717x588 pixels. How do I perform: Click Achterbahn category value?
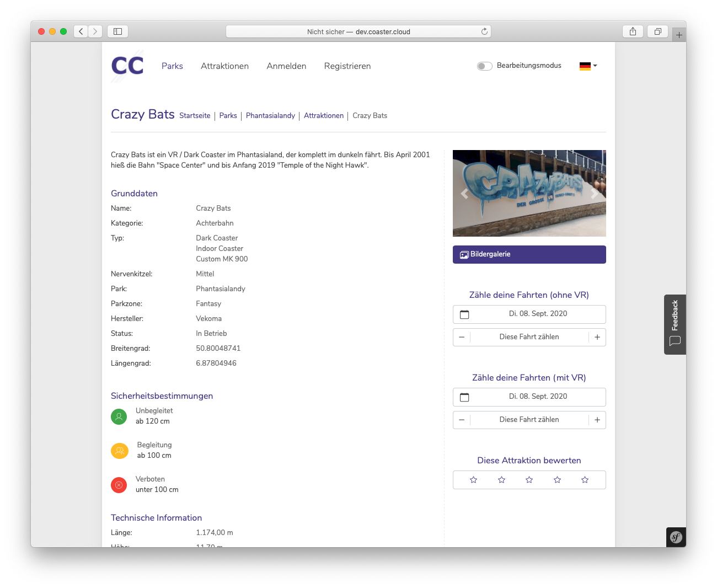click(x=215, y=223)
